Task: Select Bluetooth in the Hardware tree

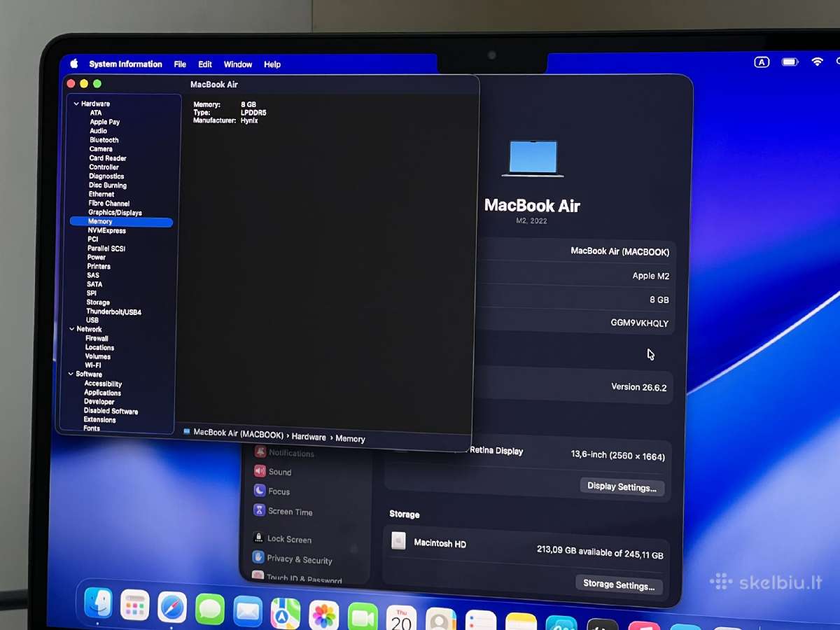Action: point(104,140)
